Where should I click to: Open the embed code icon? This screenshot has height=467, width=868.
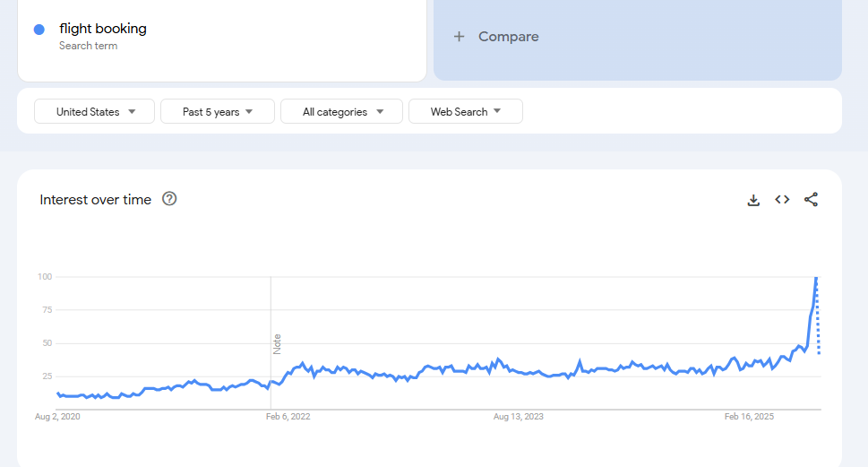click(782, 199)
